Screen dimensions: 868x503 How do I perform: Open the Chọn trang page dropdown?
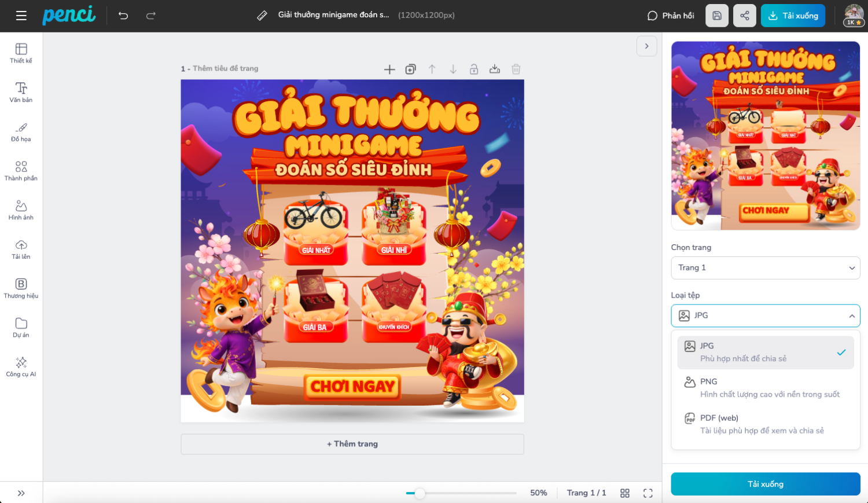coord(765,268)
